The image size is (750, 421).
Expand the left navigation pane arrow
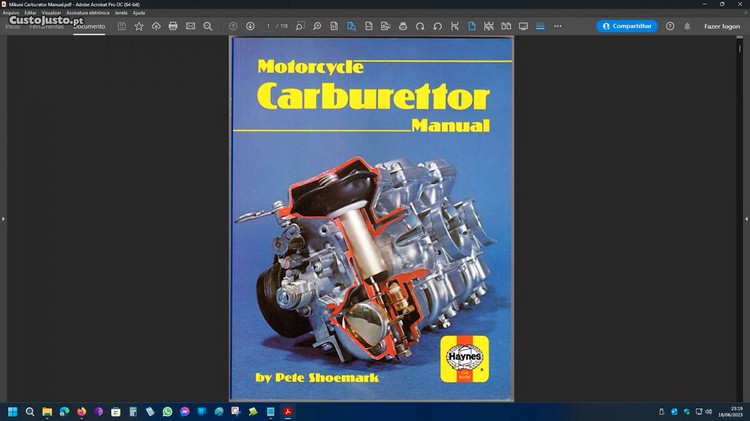click(3, 218)
